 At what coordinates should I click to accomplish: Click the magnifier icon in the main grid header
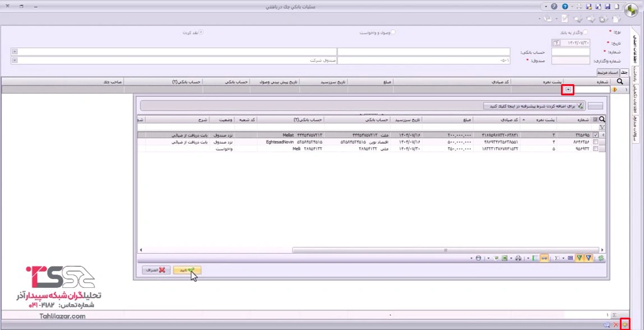tap(620, 81)
